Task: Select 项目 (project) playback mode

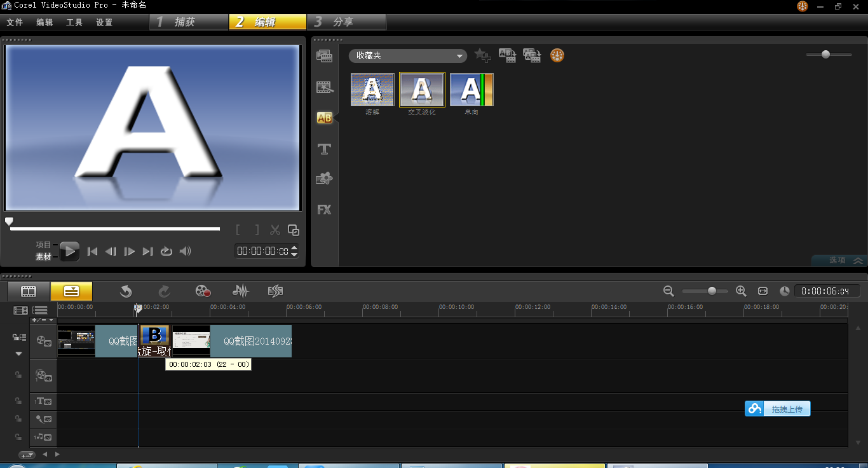Action: pyautogui.click(x=43, y=245)
